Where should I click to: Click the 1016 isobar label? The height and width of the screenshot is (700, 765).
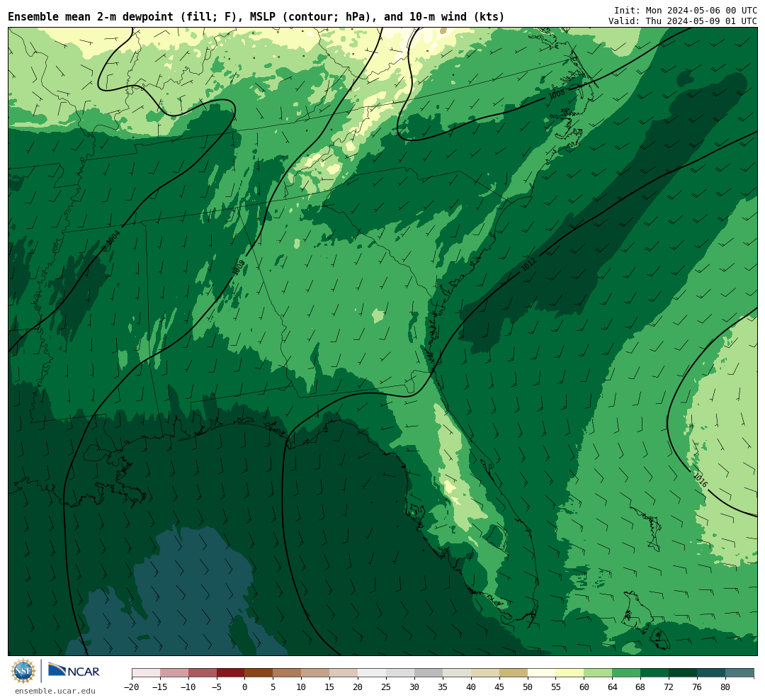pos(701,480)
